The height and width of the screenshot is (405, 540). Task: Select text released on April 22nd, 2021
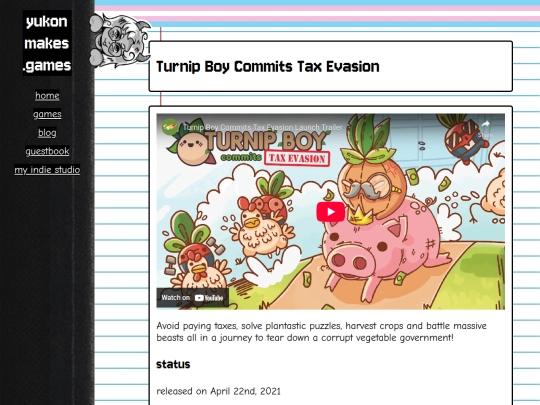click(218, 391)
